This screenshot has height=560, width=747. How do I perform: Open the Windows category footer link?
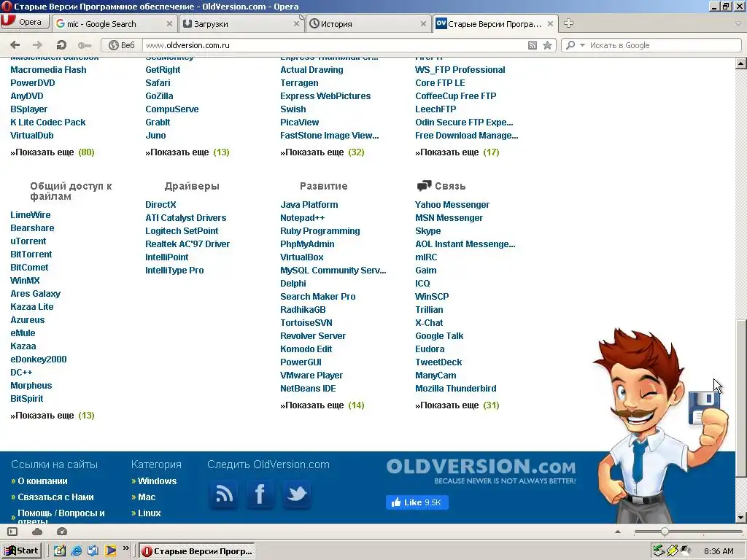pyautogui.click(x=157, y=481)
